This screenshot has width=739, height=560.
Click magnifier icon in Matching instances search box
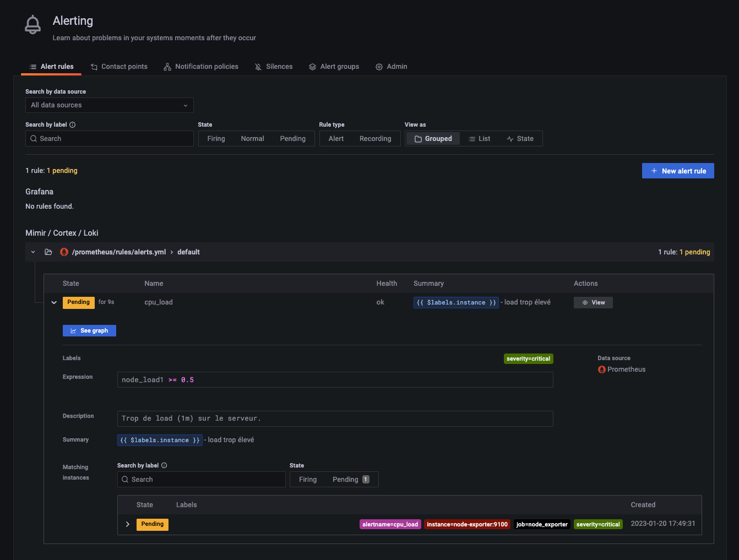pos(125,480)
